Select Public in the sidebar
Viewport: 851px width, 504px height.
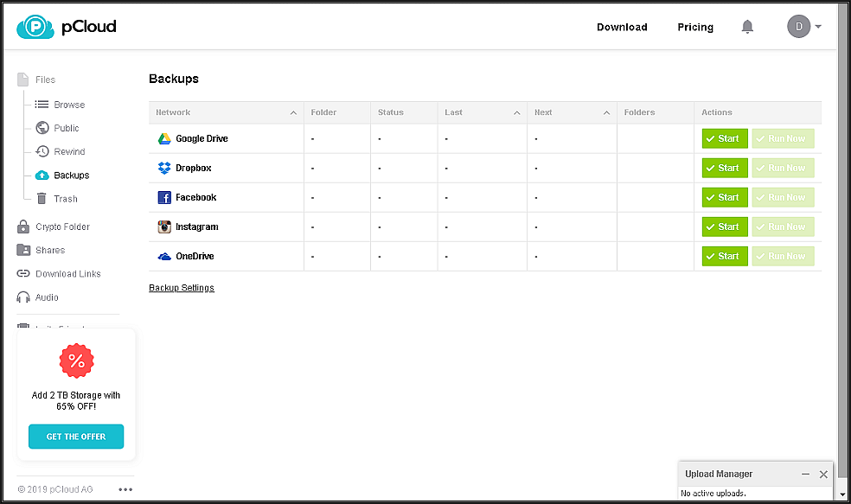pos(67,128)
